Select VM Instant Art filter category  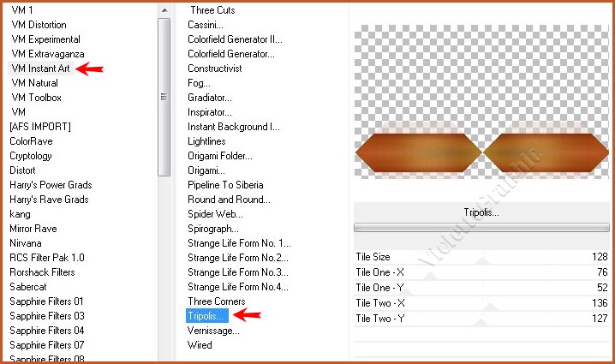(40, 69)
